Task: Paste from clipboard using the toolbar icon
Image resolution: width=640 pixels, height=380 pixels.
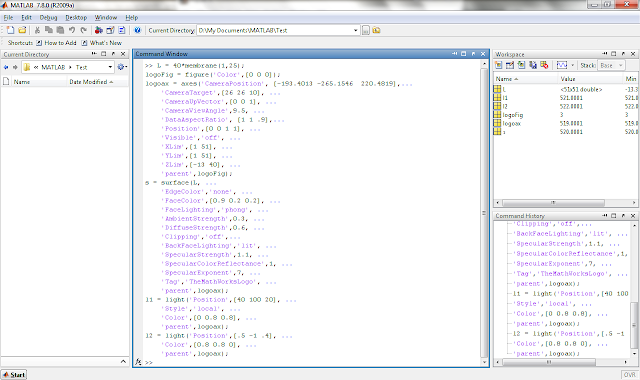Action: point(60,30)
